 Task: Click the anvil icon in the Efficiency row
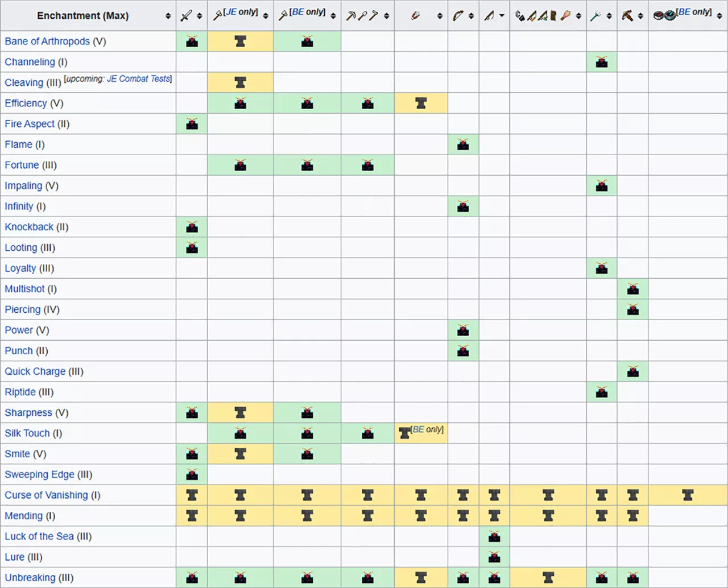[421, 103]
